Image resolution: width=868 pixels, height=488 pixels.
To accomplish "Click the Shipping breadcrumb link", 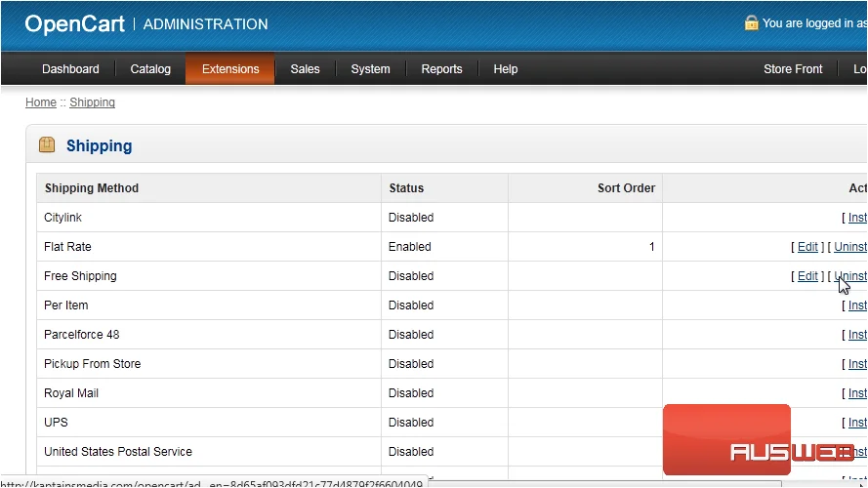I will [x=93, y=102].
